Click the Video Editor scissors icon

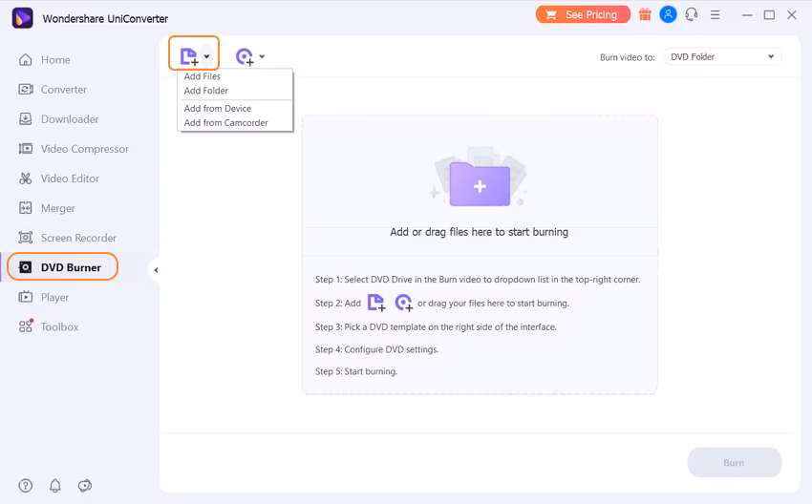point(26,178)
